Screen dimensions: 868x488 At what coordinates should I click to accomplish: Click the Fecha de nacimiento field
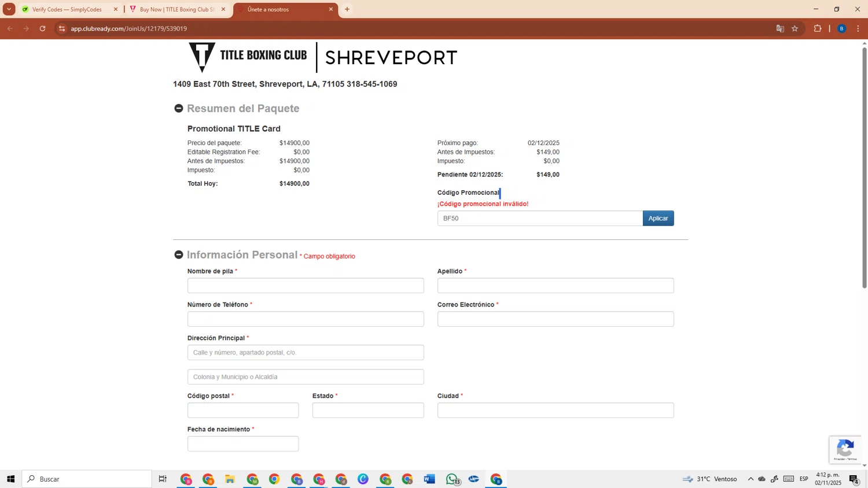243,444
